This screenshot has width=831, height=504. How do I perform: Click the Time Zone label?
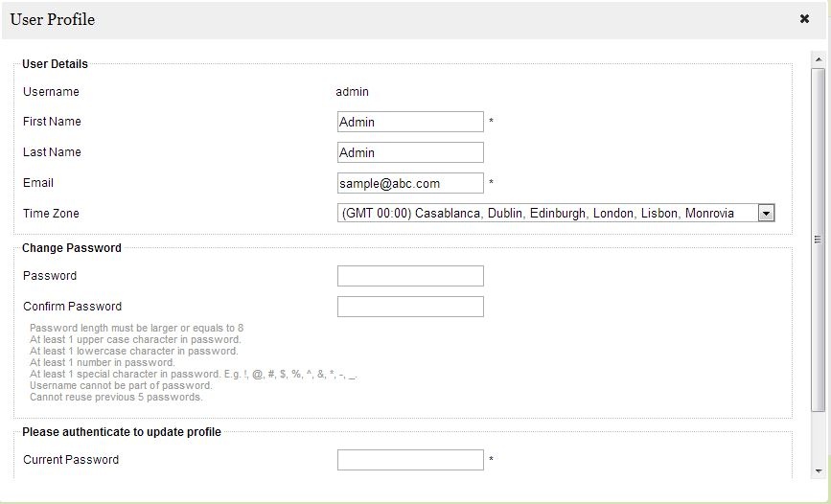[51, 214]
